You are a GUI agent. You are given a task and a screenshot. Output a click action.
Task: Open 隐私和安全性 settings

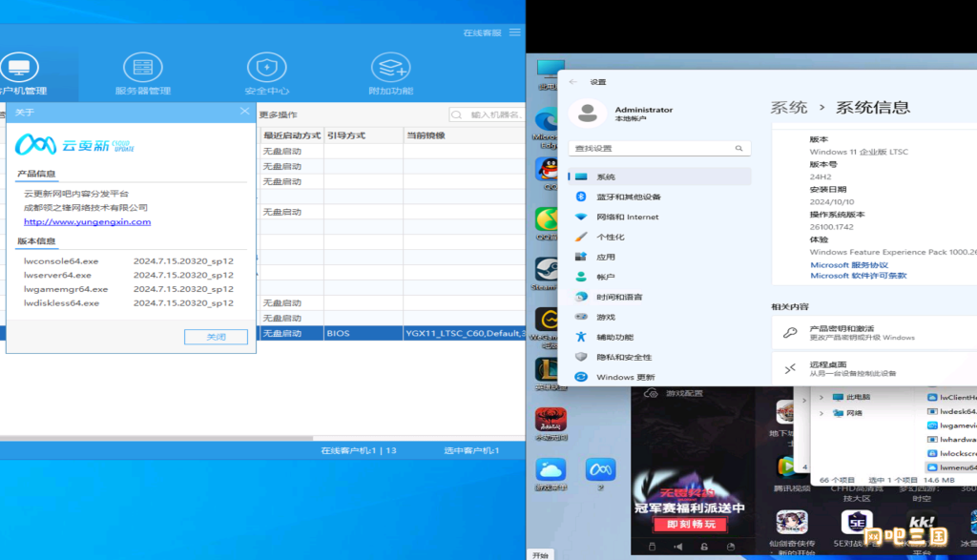659,357
